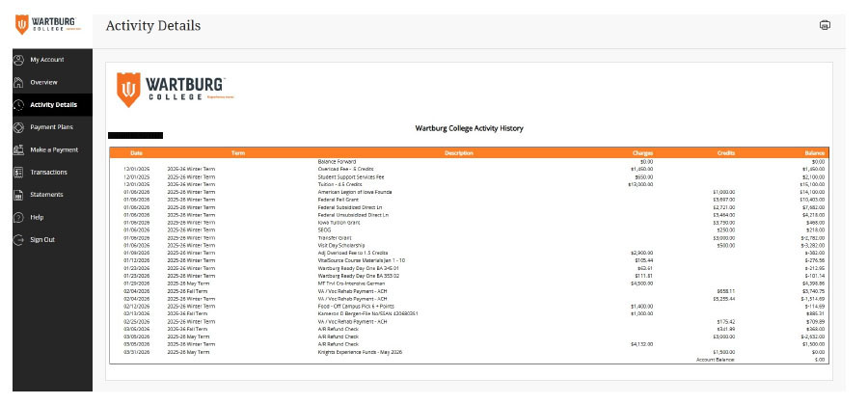Image resolution: width=868 pixels, height=404 pixels.
Task: Select 'Knights Experience Funds - May 2026' row
Action: tap(469, 352)
